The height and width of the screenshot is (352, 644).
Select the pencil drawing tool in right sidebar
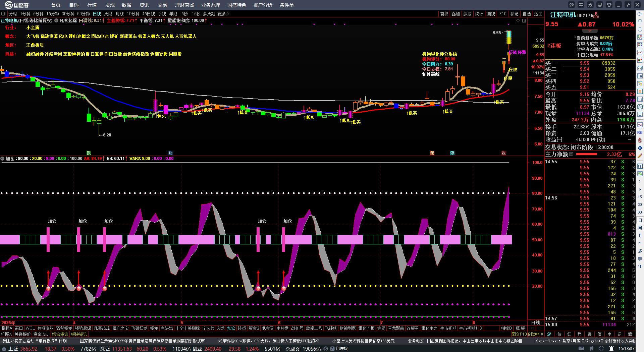point(640,156)
